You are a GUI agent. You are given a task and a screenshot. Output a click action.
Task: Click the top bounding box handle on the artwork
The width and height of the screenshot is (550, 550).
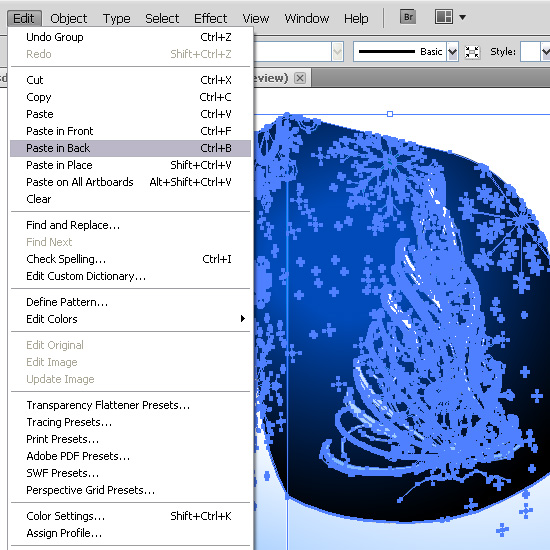pyautogui.click(x=390, y=114)
